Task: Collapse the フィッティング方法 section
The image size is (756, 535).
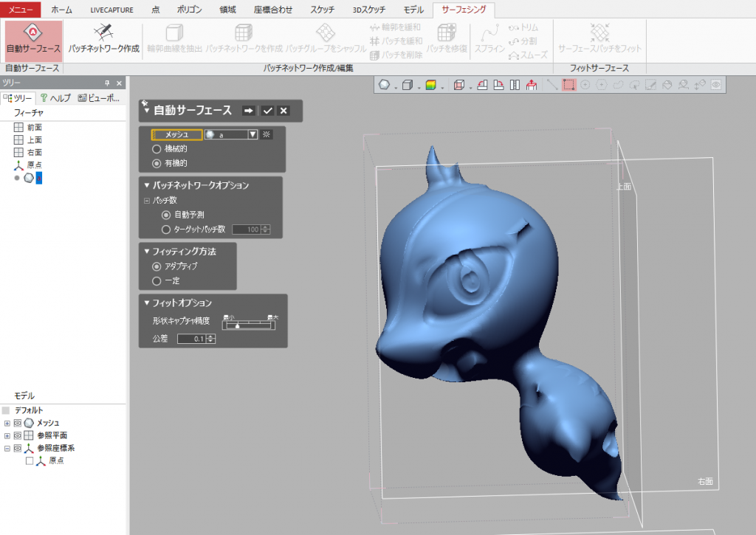Action: pyautogui.click(x=147, y=251)
